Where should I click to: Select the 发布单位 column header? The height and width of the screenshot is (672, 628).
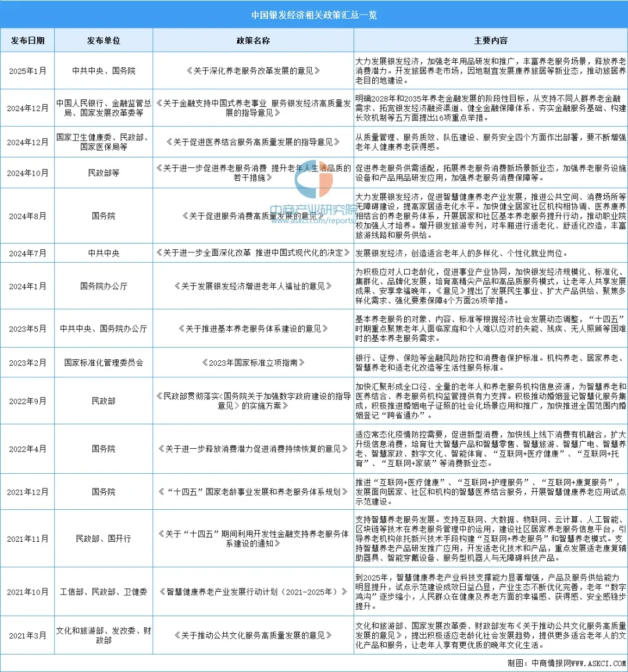point(104,41)
